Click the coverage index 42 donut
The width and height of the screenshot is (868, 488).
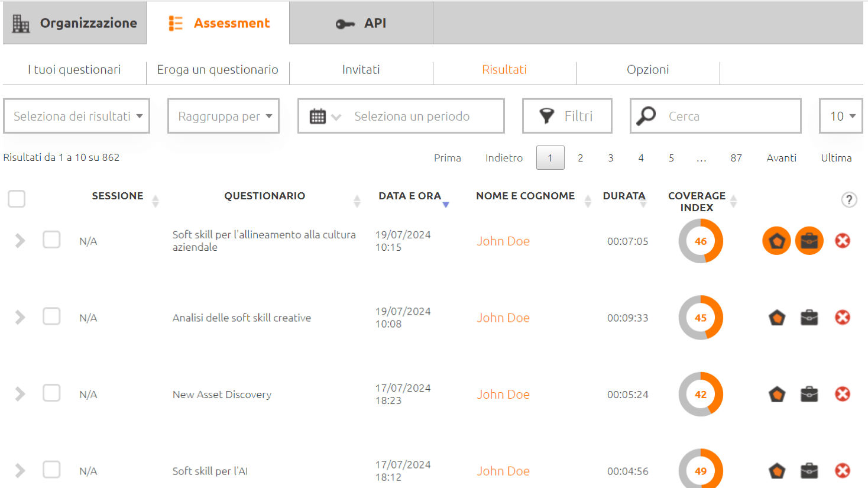tap(701, 394)
